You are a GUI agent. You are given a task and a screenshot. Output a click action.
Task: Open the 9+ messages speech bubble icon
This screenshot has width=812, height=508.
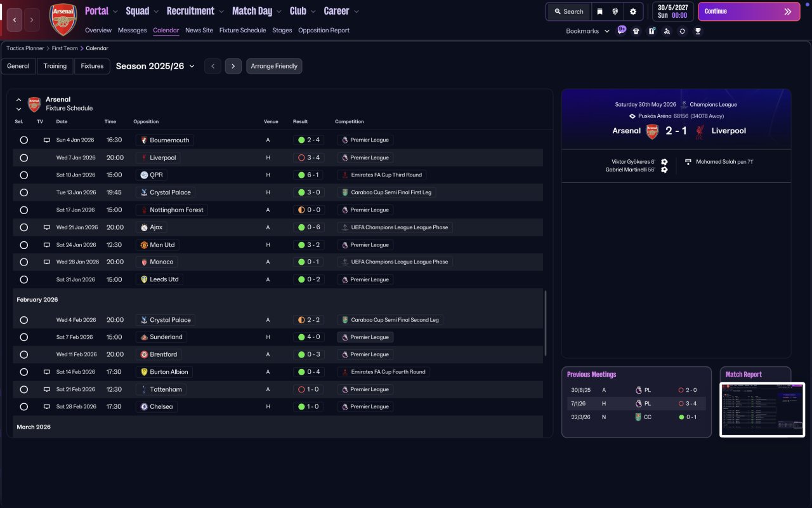(621, 30)
